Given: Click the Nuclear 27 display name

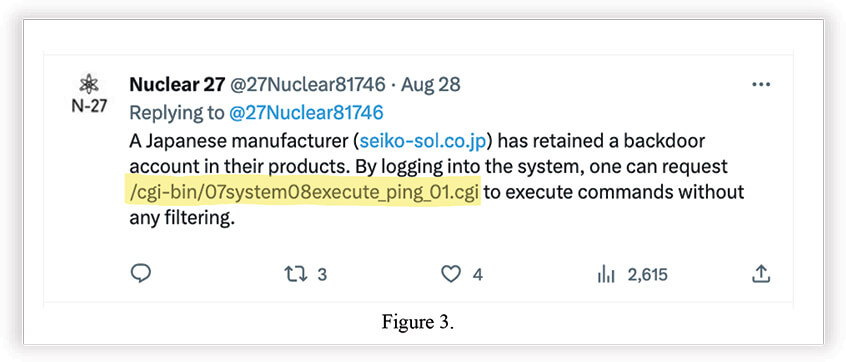Looking at the screenshot, I should [177, 85].
